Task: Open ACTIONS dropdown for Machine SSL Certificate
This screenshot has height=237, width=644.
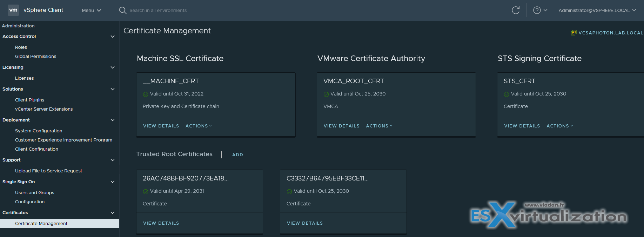Action: [x=199, y=126]
